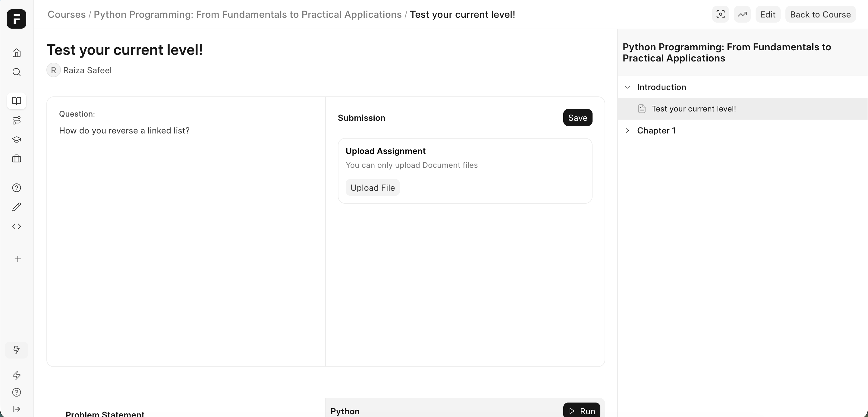Open Python Programming course breadcrumb link
Screen dimensions: 868x417
click(x=247, y=14)
